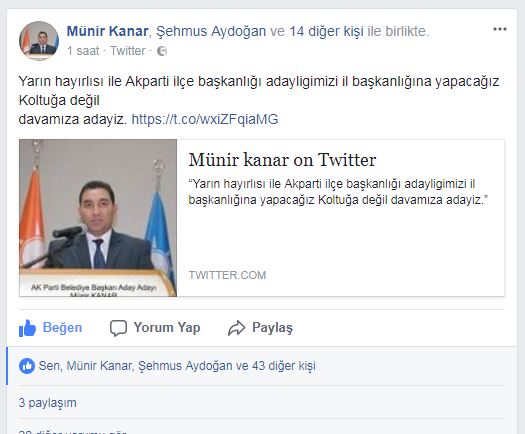Click the Paylaş share button label
Image resolution: width=525 pixels, height=434 pixels.
tap(272, 328)
